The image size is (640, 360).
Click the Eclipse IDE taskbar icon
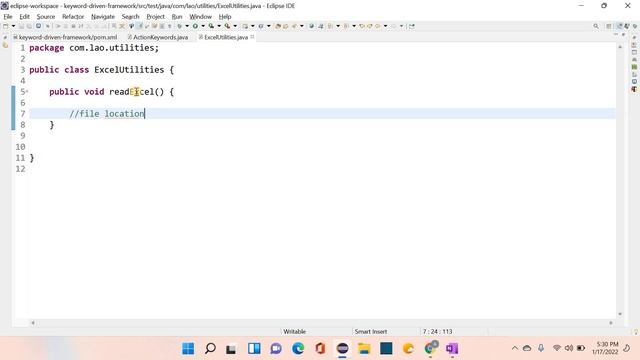point(342,349)
